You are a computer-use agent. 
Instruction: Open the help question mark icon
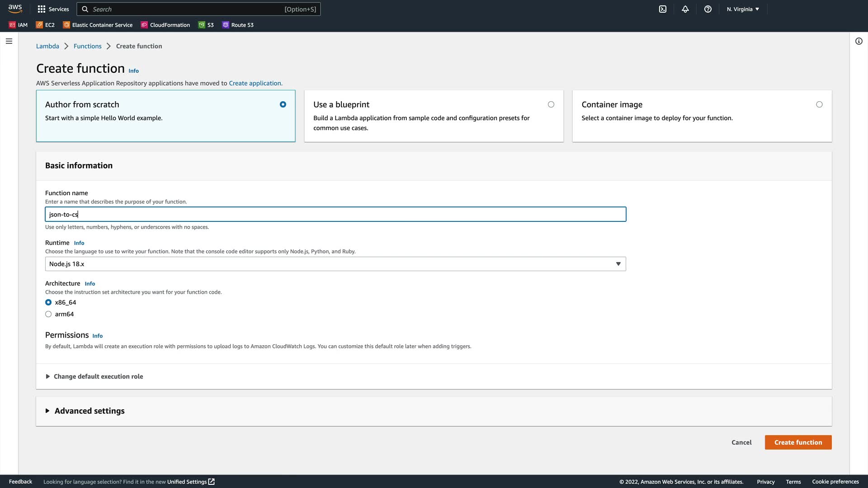(x=708, y=9)
